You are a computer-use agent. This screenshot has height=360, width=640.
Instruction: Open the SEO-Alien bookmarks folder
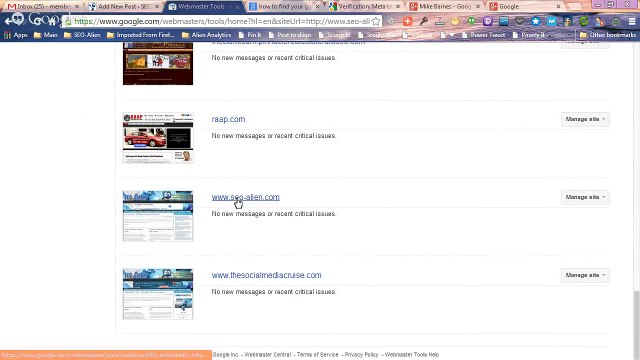82,35
